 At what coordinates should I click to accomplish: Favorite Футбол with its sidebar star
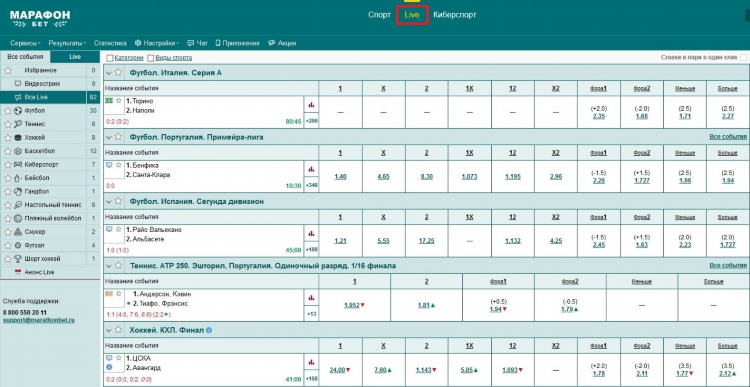pyautogui.click(x=7, y=111)
